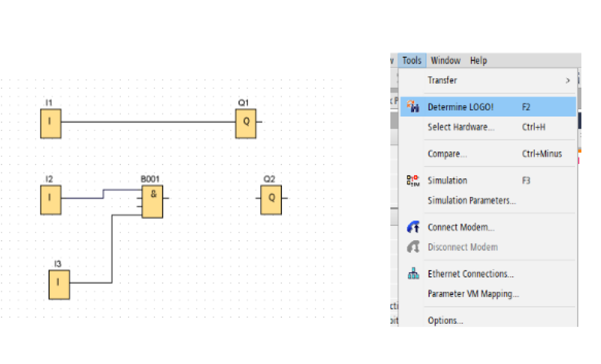This screenshot has width=601, height=364.
Task: Choose Select Hardware... from Tools menu
Action: point(488,127)
